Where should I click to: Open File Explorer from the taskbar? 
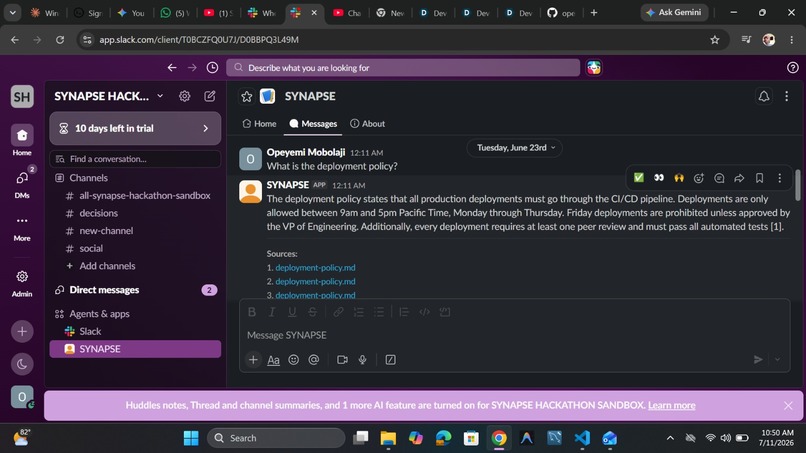(388, 438)
